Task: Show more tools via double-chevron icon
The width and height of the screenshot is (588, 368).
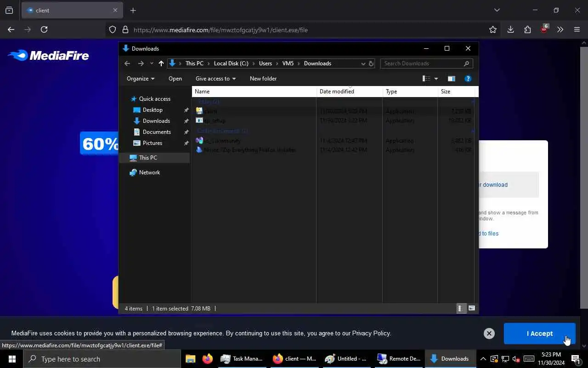Action: coord(560,29)
